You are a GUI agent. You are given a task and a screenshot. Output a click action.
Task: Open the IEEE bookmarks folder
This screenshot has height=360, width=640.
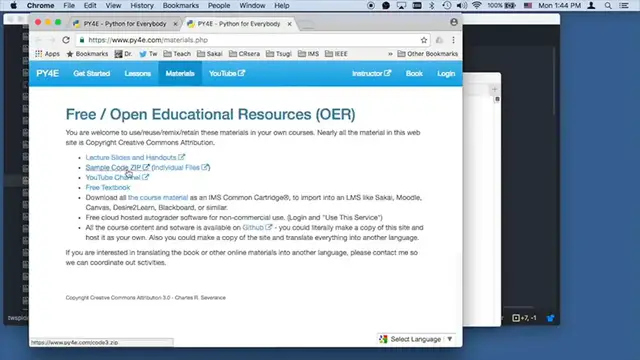[x=336, y=54]
